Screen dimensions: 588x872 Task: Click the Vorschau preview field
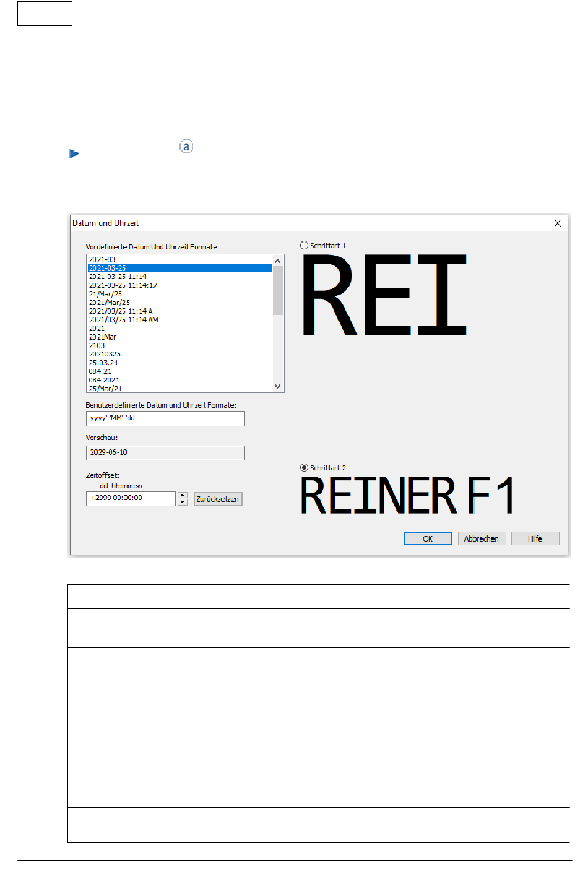pyautogui.click(x=165, y=453)
